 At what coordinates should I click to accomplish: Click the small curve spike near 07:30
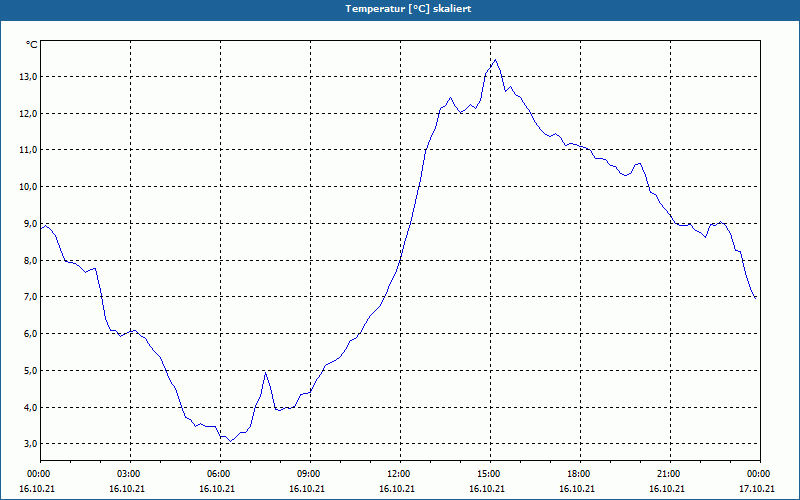tap(265, 373)
